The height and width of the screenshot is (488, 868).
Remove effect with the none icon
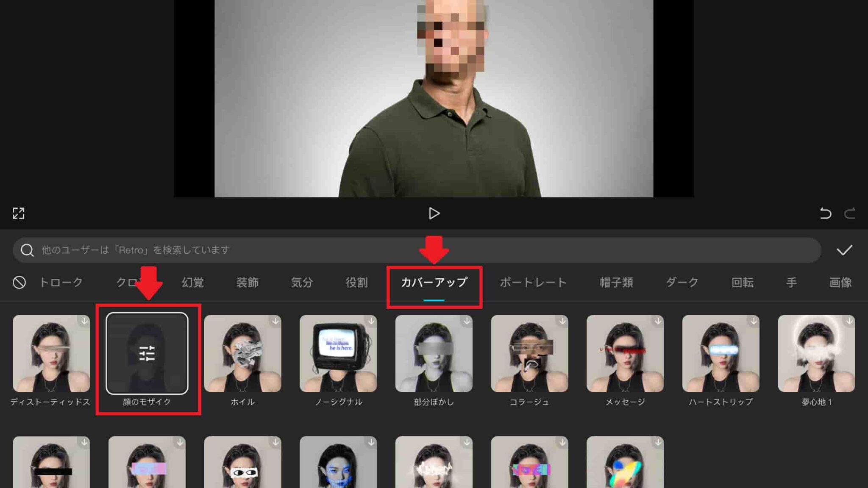19,282
